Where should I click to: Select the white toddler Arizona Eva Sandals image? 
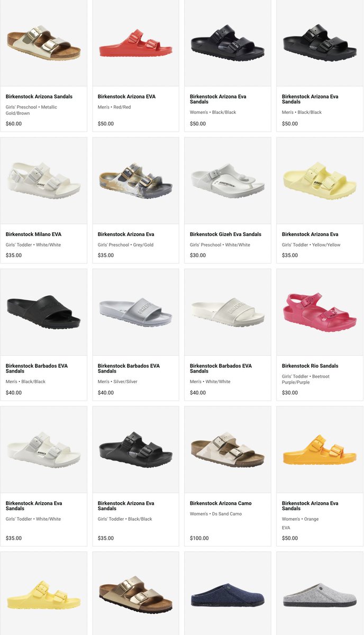(x=43, y=450)
